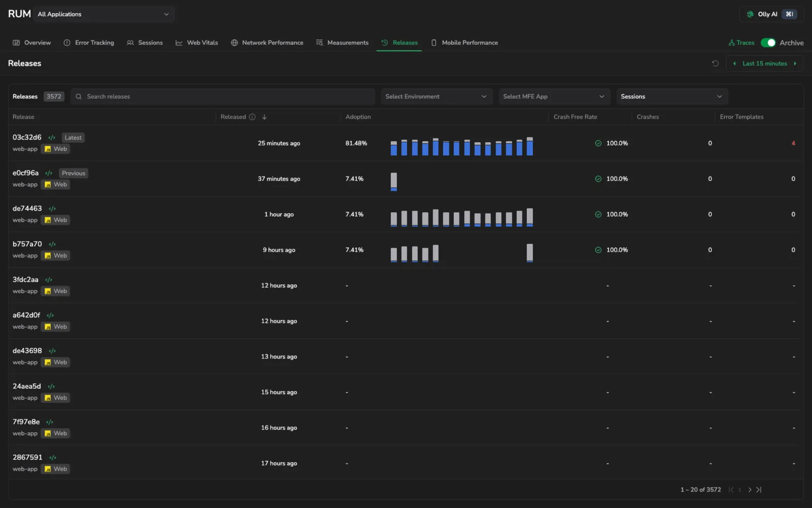
Task: Click code icon beside release b757a70
Action: pyautogui.click(x=52, y=244)
